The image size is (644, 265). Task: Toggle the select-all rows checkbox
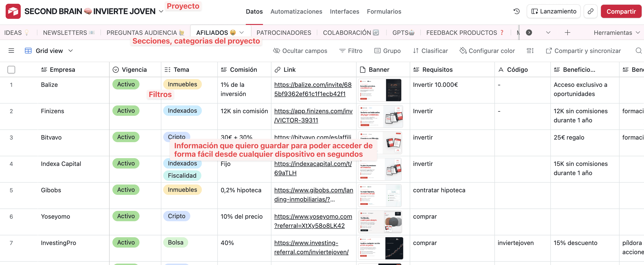click(11, 70)
